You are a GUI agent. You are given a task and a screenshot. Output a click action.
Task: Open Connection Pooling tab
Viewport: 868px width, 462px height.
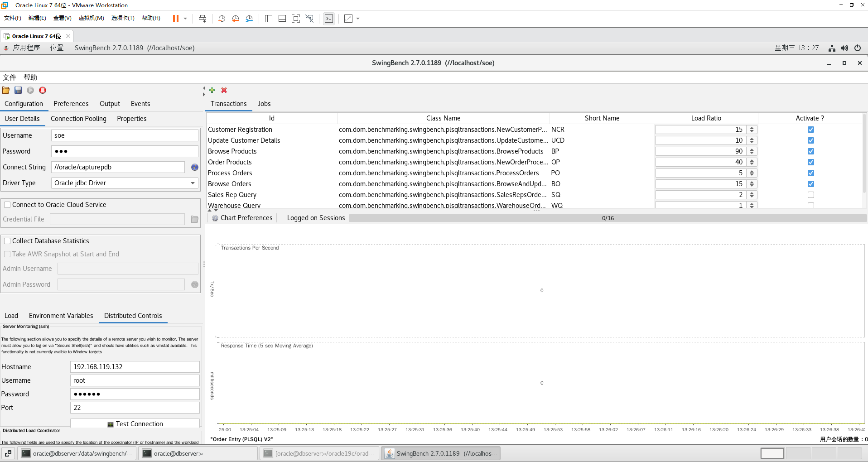pyautogui.click(x=78, y=119)
